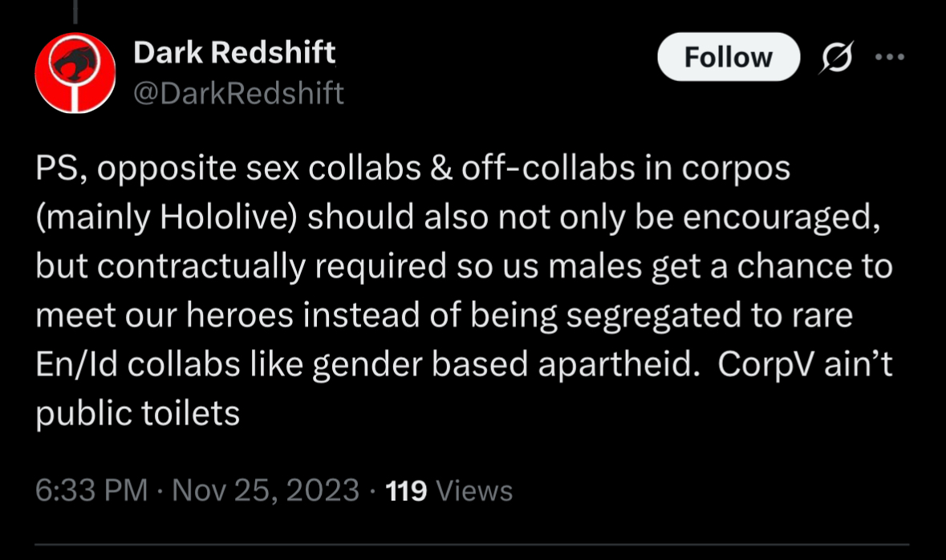Image resolution: width=946 pixels, height=560 pixels.
Task: Click the Follow button
Action: [728, 58]
